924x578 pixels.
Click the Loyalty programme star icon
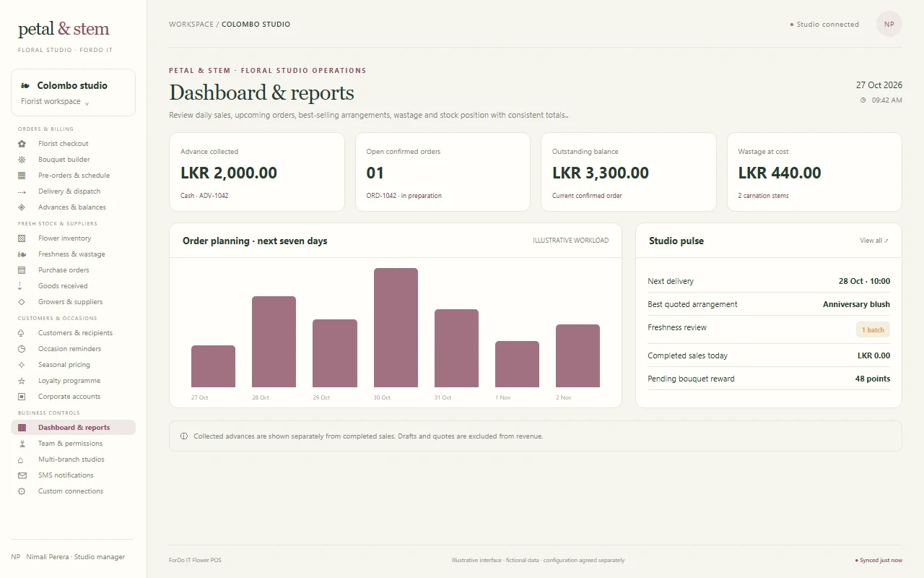point(22,381)
